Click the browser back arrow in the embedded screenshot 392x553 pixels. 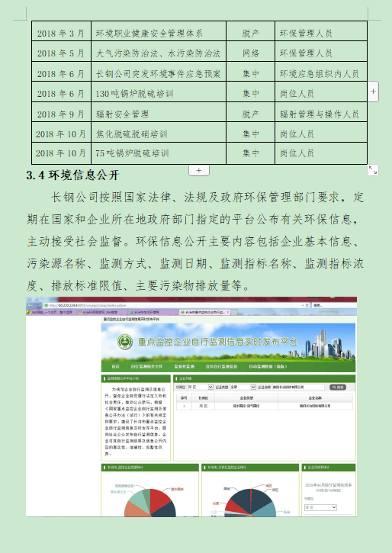coord(31,305)
